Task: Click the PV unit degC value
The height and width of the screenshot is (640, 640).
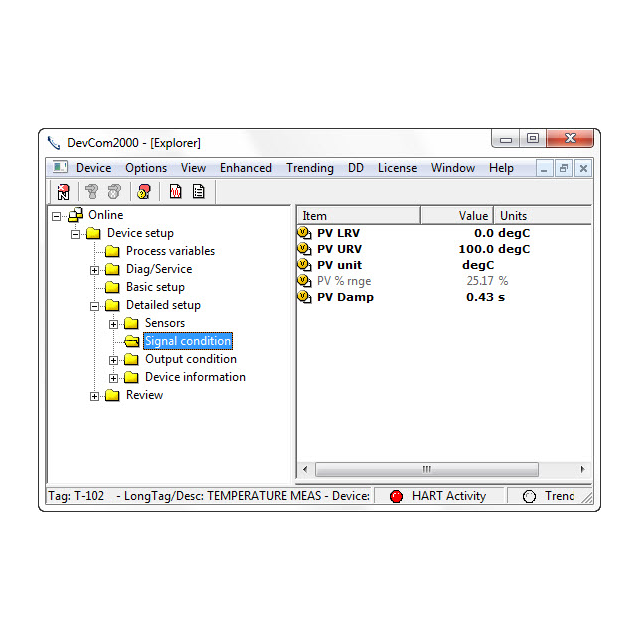Action: pyautogui.click(x=478, y=265)
